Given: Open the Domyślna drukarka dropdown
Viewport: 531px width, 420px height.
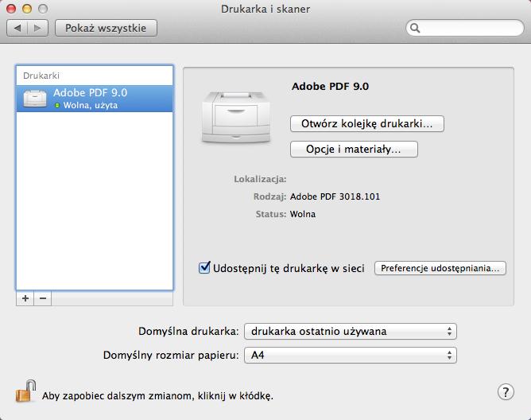Looking at the screenshot, I should tap(351, 331).
